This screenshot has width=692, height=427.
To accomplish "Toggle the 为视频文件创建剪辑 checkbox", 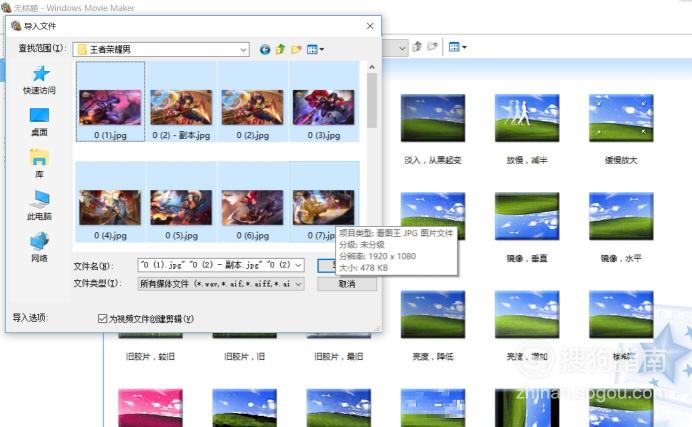I will tap(102, 318).
